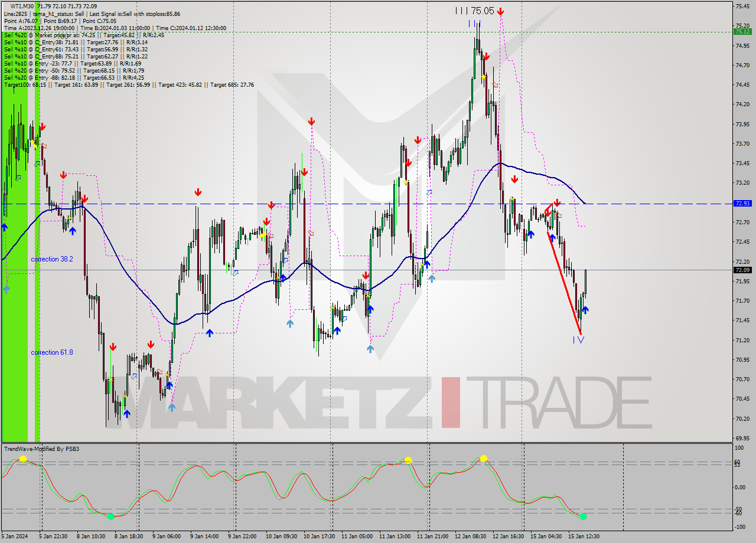Click the -100 oscillator scale value
756x543 pixels.
pos(740,526)
